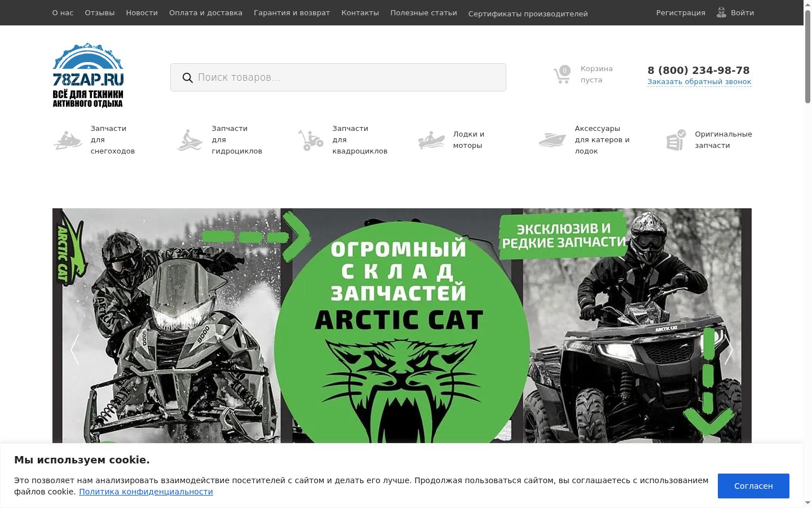Show previous banner slide arrow
The width and height of the screenshot is (812, 508).
coord(75,349)
